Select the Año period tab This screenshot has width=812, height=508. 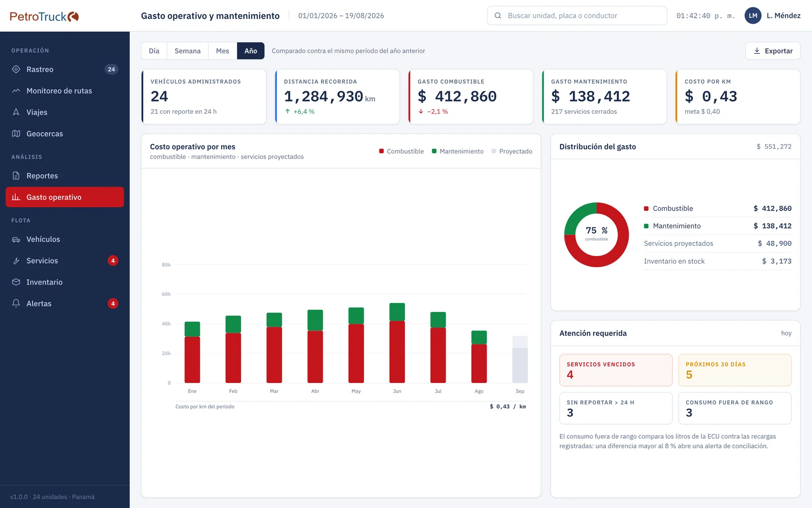click(251, 51)
